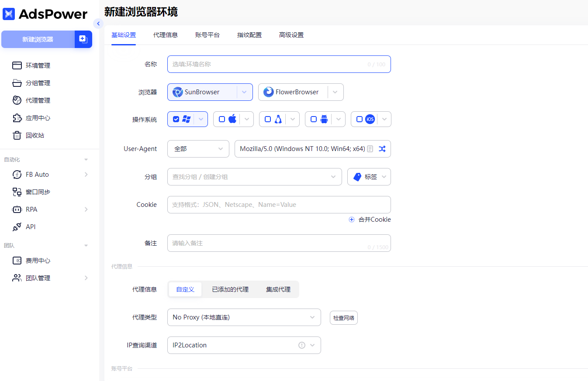
Task: Click the AdsPower logo
Action: click(45, 14)
